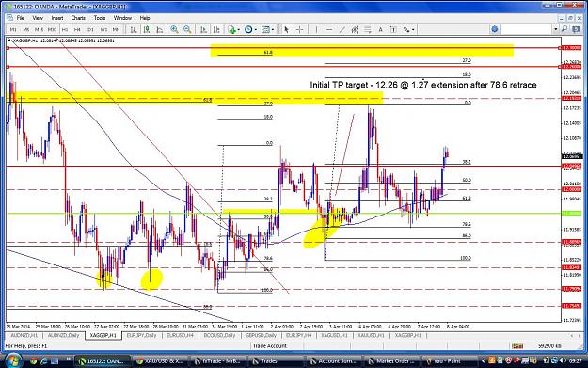
Task: Draw a vertical line tool
Action: (x=316, y=29)
